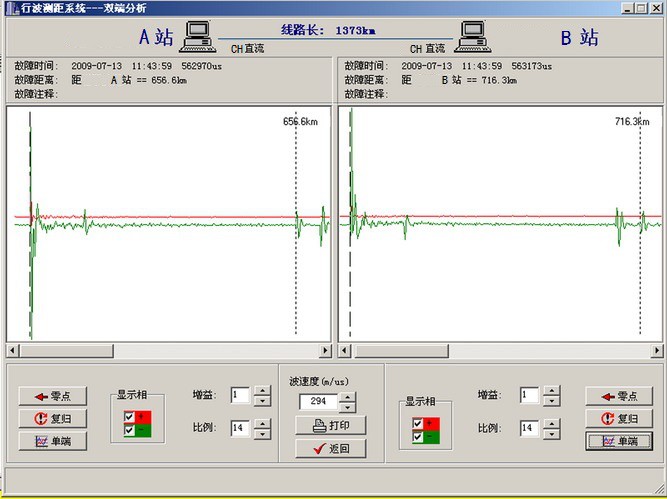This screenshot has width=667, height=499.
Task: Decrease right panel 增益 gain value
Action: coord(552,401)
